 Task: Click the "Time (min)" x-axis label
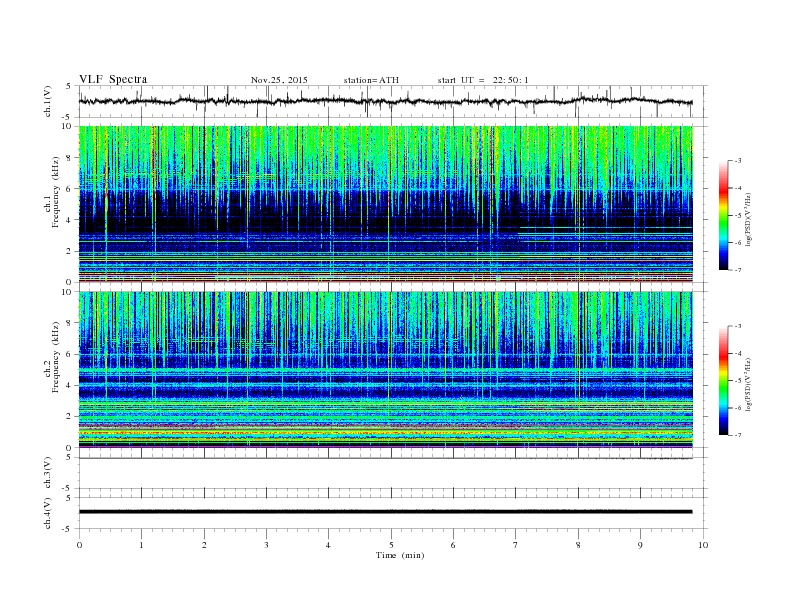click(400, 555)
